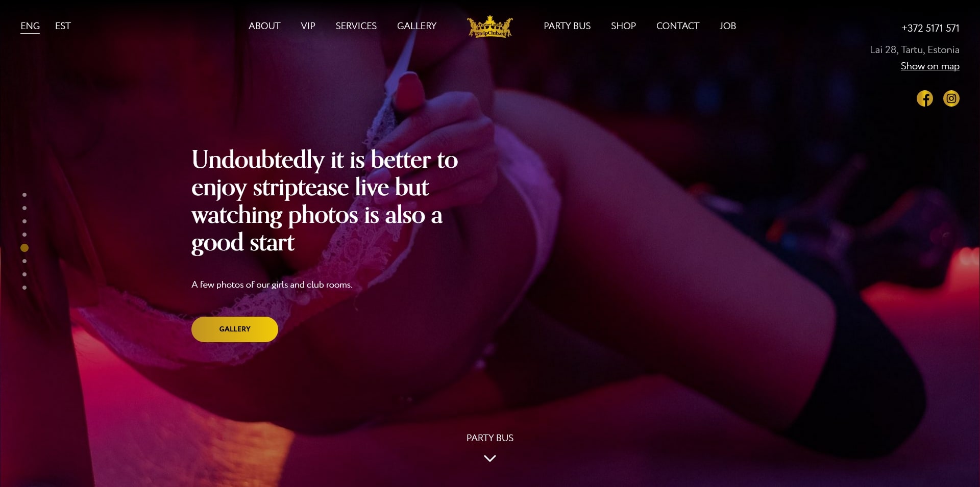Screen dimensions: 980x487
Task: Select the ENG language option
Action: [x=30, y=26]
